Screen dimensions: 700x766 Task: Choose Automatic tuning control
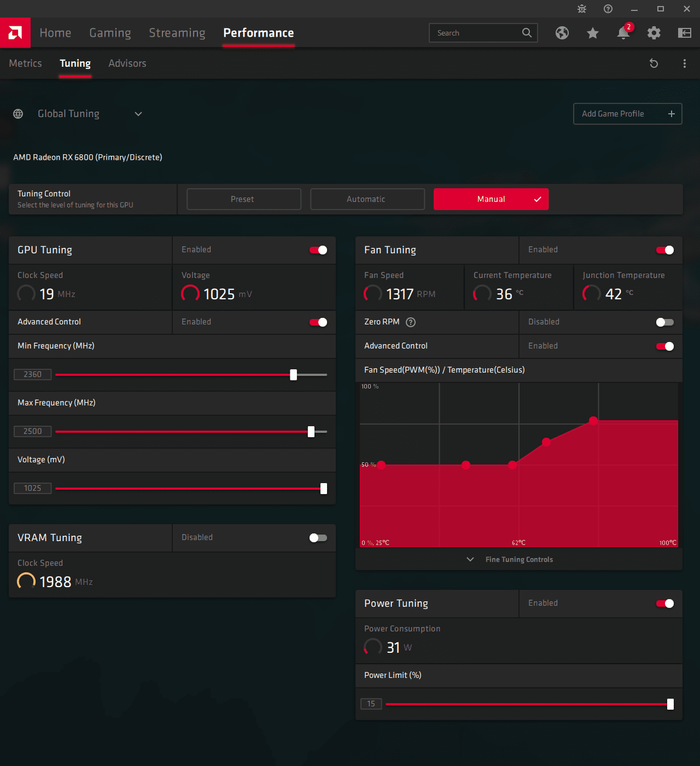point(367,199)
